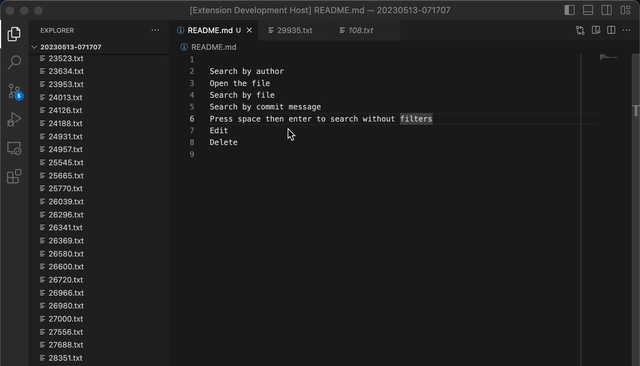Open 26039.txt in Explorer
The height and width of the screenshot is (366, 640).
(99, 202)
